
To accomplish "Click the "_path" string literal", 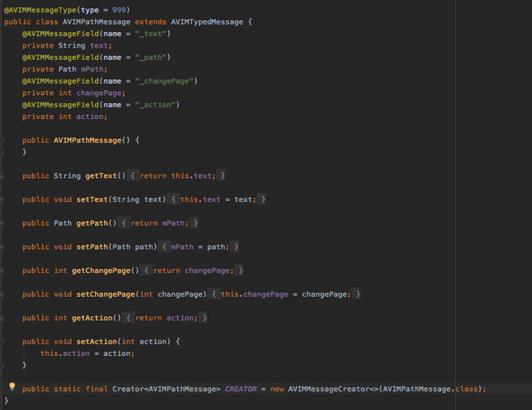I will coord(151,57).
